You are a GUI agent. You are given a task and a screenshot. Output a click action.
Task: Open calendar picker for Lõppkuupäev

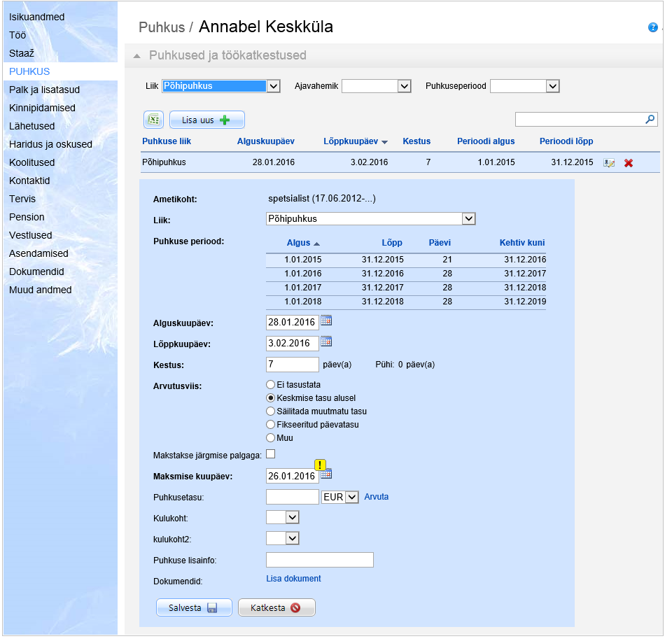[326, 342]
